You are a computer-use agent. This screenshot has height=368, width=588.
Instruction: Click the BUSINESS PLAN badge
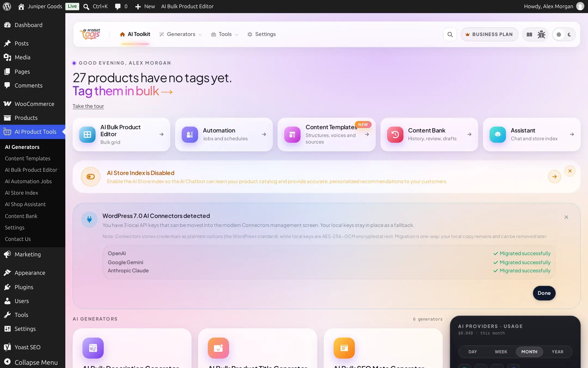click(x=489, y=34)
